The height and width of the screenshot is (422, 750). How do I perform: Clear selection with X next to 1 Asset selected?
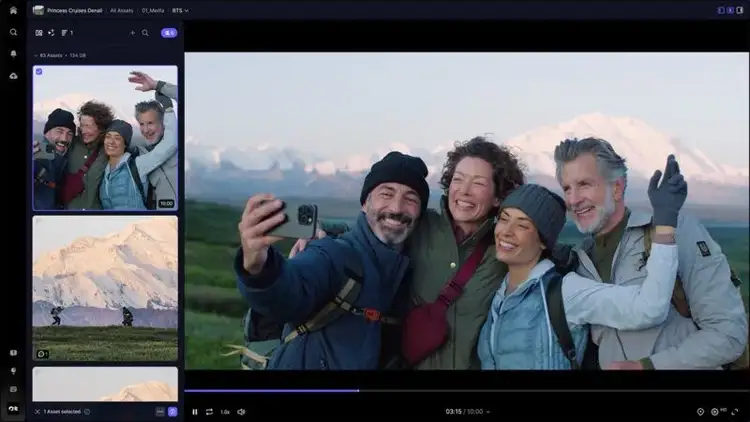tap(38, 411)
